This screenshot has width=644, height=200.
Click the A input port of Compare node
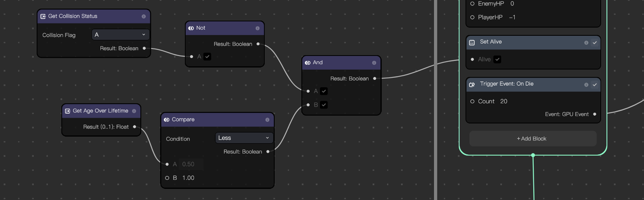click(x=167, y=164)
